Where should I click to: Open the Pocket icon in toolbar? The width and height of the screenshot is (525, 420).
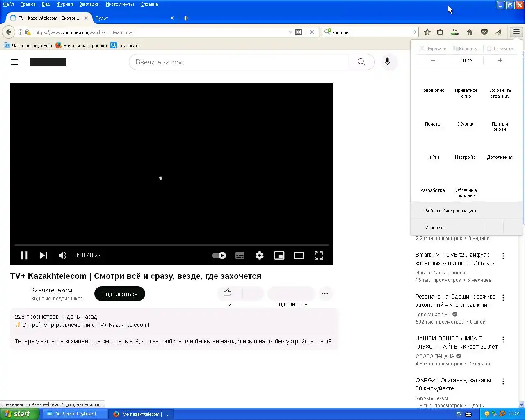click(x=484, y=32)
